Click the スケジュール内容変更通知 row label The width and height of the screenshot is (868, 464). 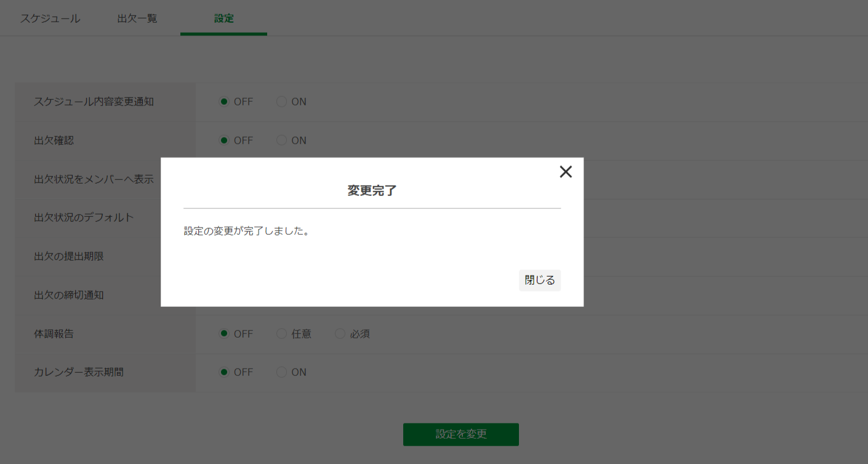(94, 102)
